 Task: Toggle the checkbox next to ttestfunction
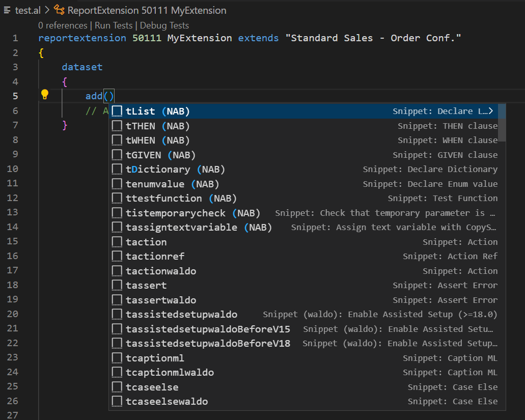(x=117, y=198)
